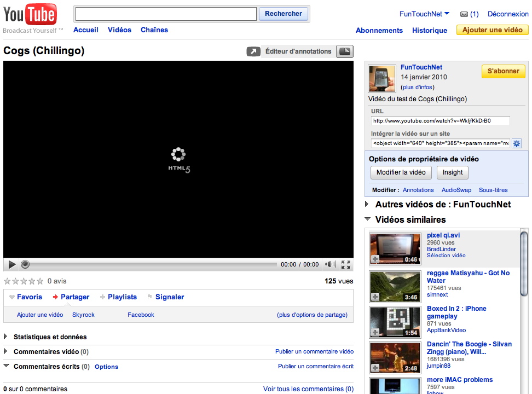Enter fullscreen with the expand icon

pyautogui.click(x=346, y=264)
